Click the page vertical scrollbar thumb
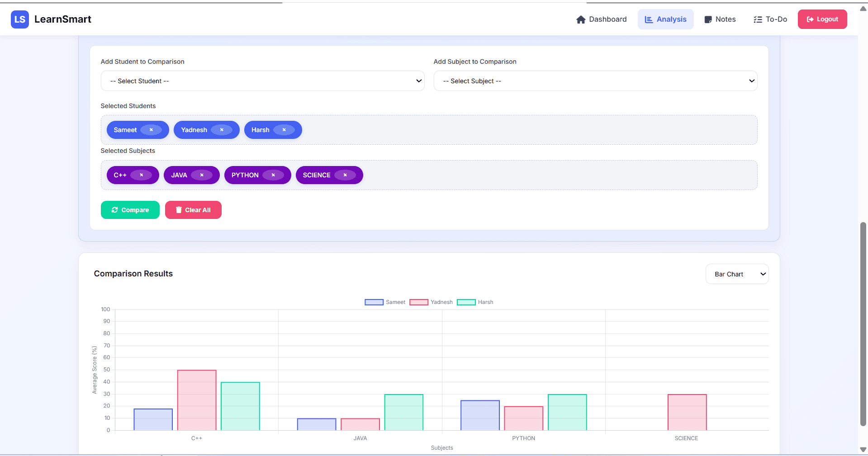The width and height of the screenshot is (868, 456). pos(863,324)
